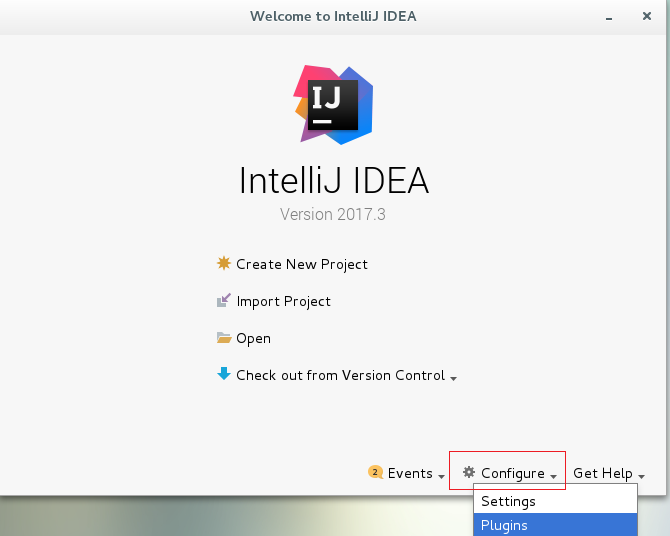Click the blue Version Control download arrow icon
Screen dimensions: 670x536
click(x=223, y=374)
